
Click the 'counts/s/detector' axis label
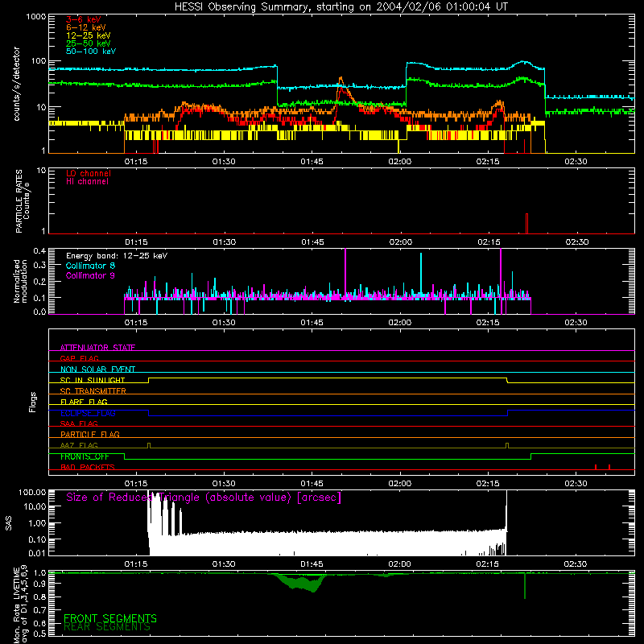[x=17, y=84]
